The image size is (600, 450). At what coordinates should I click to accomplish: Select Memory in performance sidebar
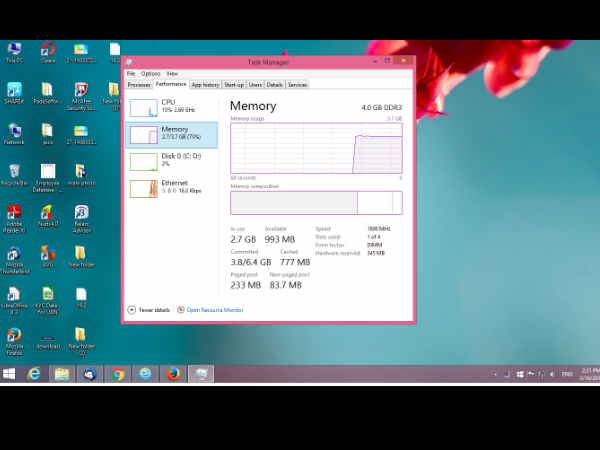[171, 135]
